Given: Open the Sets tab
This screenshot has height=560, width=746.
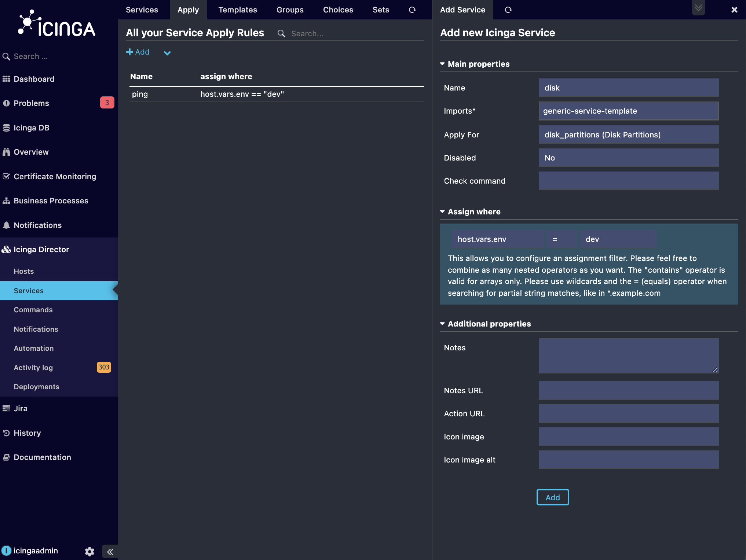Looking at the screenshot, I should (x=381, y=10).
